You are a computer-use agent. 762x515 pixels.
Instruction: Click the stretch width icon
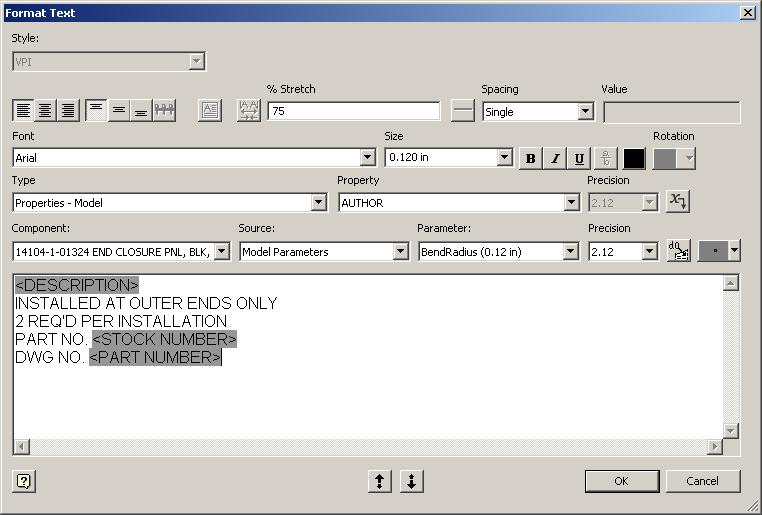pyautogui.click(x=249, y=110)
